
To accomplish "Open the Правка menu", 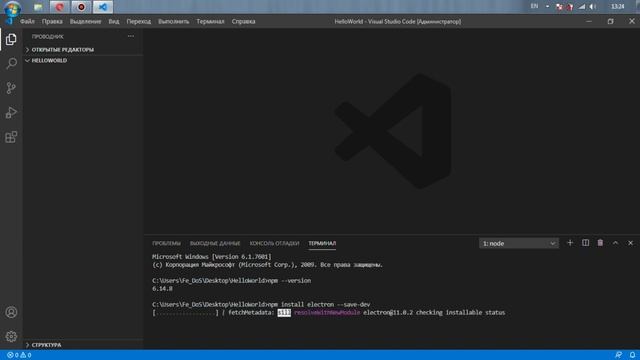I will pos(52,21).
